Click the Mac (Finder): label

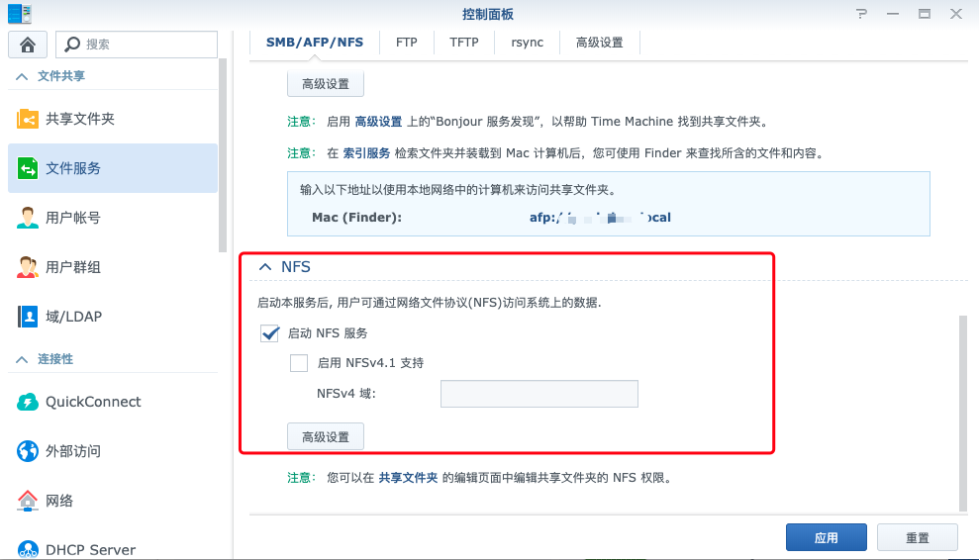pyautogui.click(x=356, y=218)
